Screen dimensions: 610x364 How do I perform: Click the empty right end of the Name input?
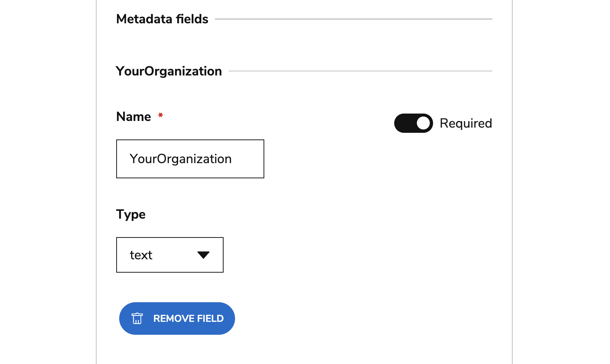click(x=250, y=159)
